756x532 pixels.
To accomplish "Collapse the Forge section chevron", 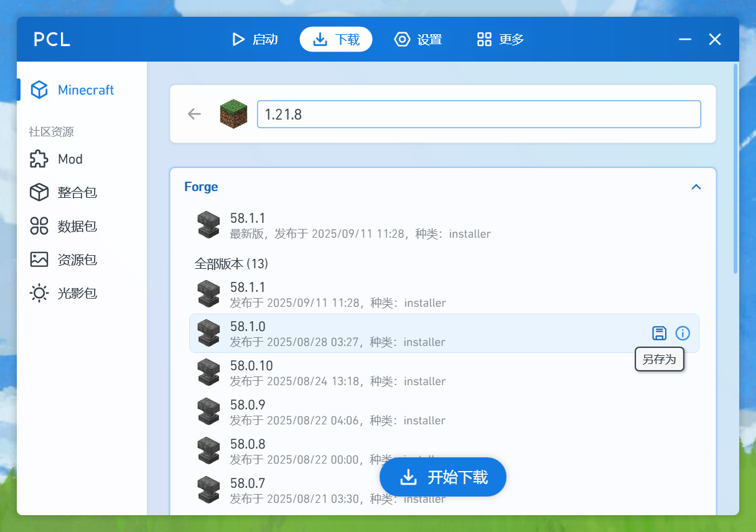I will tap(696, 187).
